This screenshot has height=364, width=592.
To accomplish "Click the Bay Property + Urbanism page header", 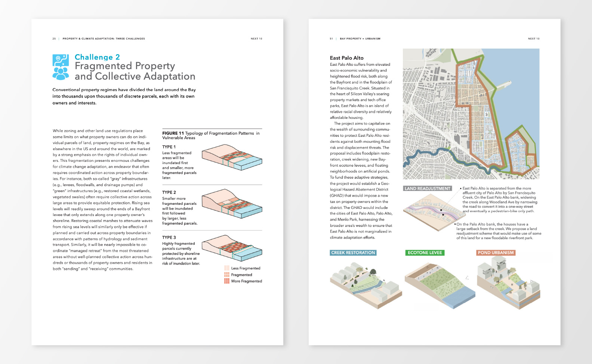I will tap(360, 39).
